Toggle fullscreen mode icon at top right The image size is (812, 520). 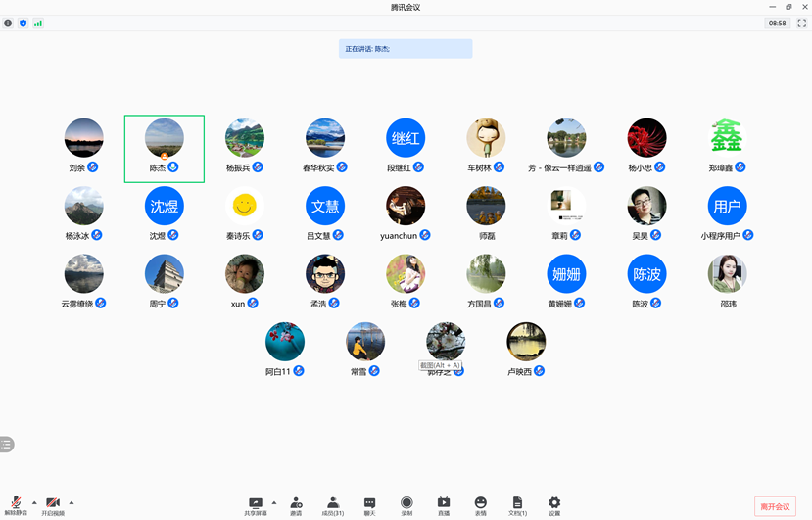tap(801, 23)
